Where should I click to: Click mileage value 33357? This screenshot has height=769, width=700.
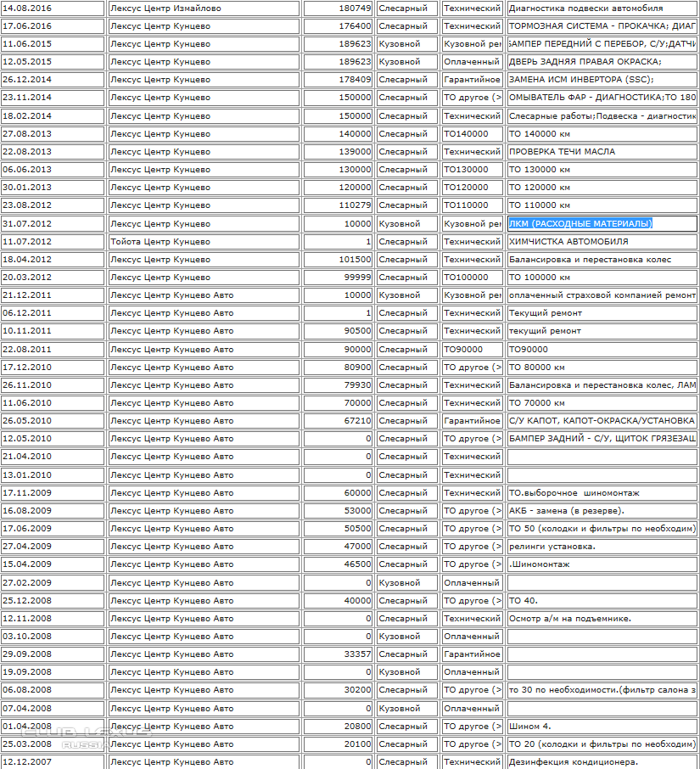coord(339,654)
